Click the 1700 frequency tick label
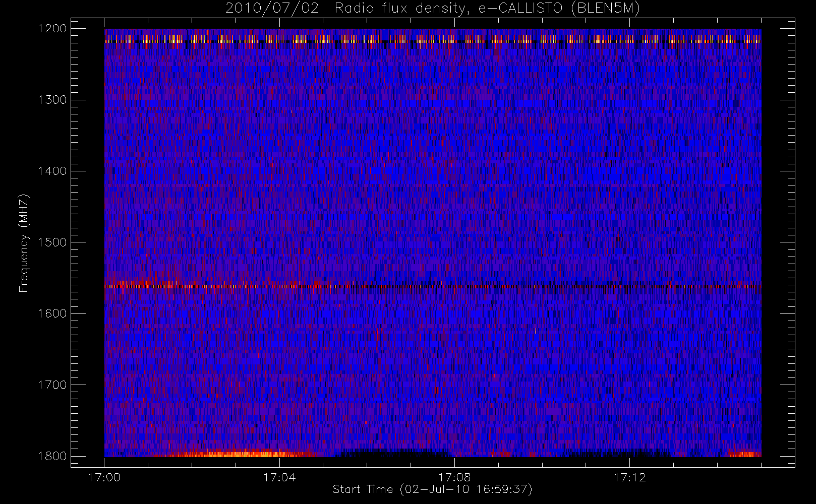Image resolution: width=816 pixels, height=504 pixels. click(x=52, y=385)
